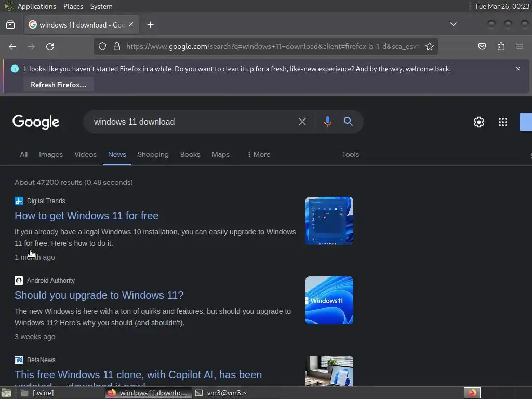Switch to the Maps tab
This screenshot has width=532, height=399.
(220, 154)
